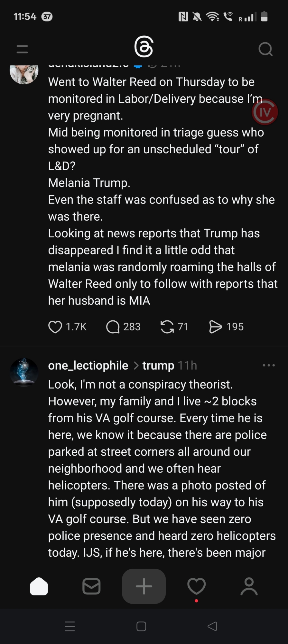
Task: Open replies on the Walter Reed post
Action: (113, 327)
